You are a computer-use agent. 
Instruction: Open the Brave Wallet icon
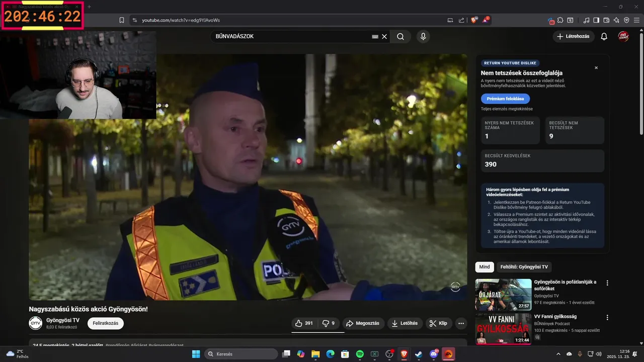pos(606,20)
